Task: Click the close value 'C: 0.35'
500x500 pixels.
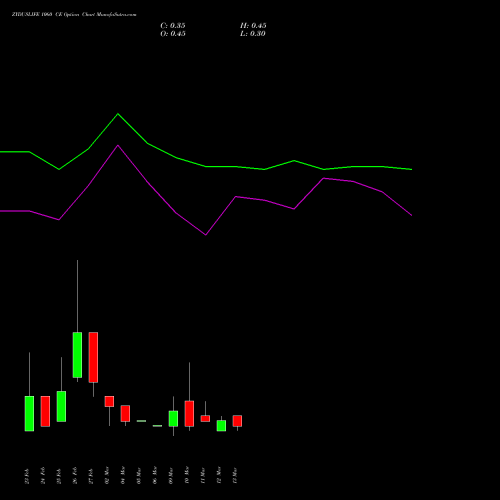Action: 173,26
